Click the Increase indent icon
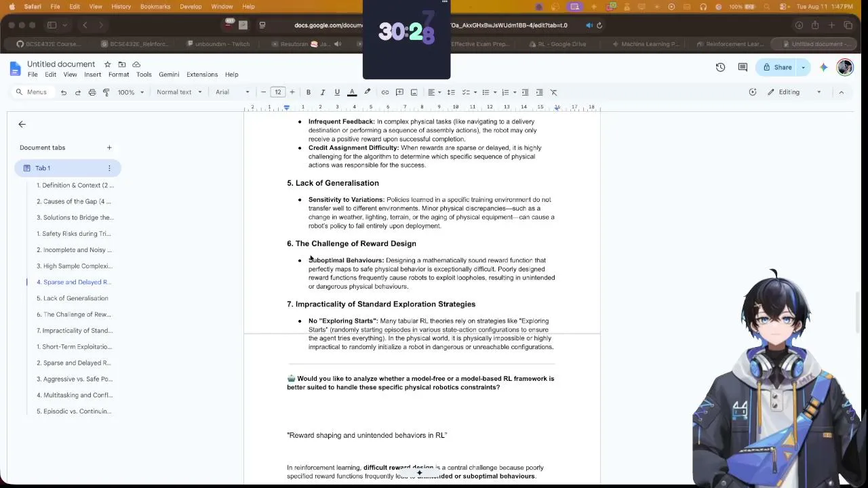 pos(539,92)
